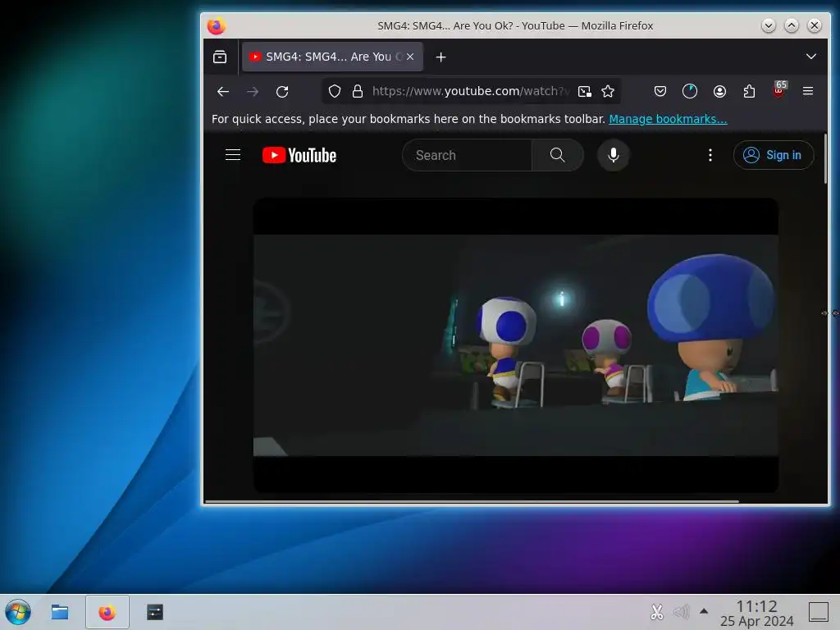840x630 pixels.
Task: Search with your voice microphone
Action: click(x=614, y=155)
